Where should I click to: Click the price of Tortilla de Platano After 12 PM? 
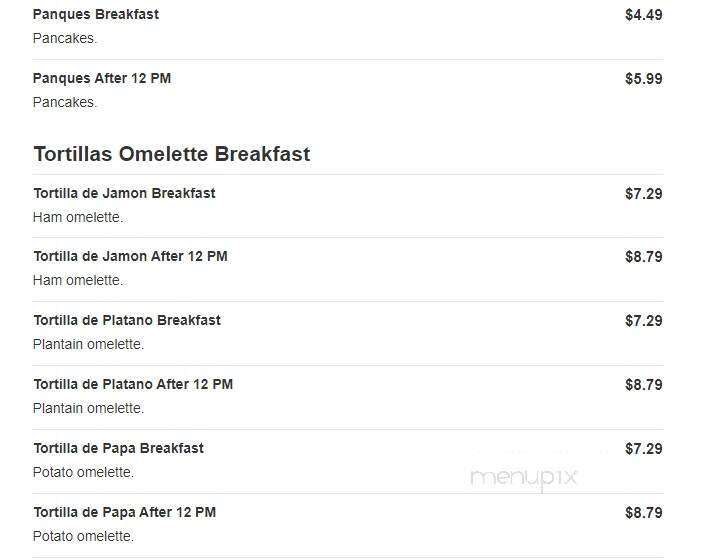click(643, 385)
